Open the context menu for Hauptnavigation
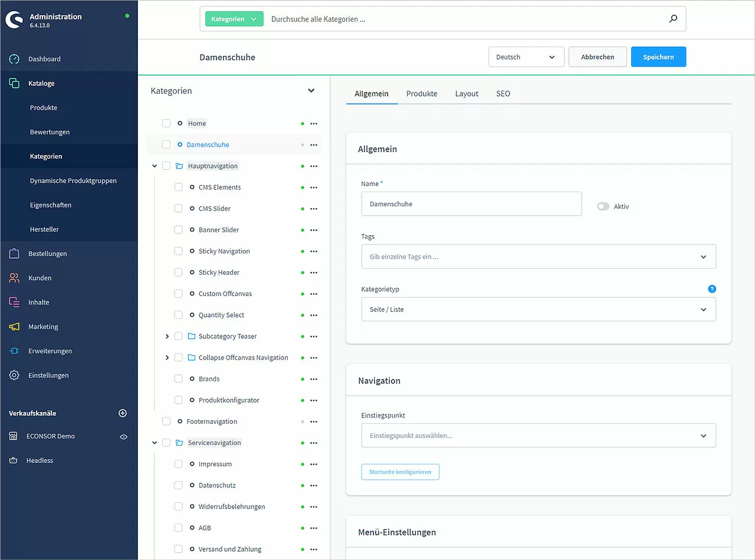 coord(314,166)
